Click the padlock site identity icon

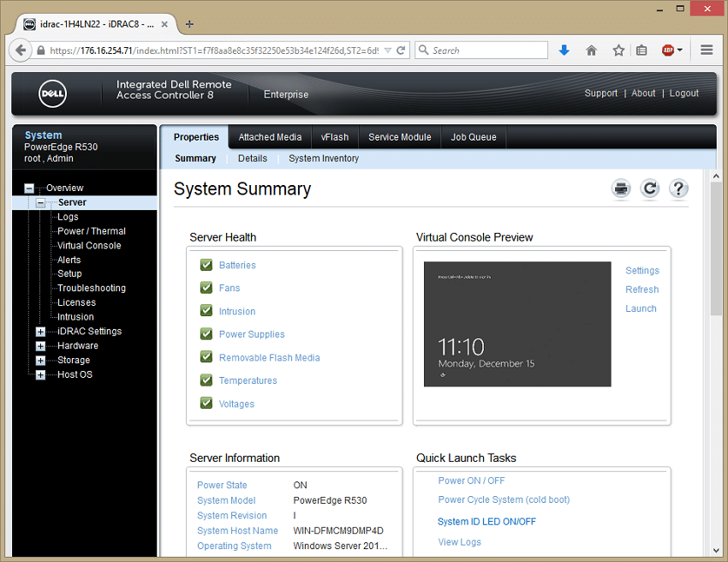pos(41,51)
